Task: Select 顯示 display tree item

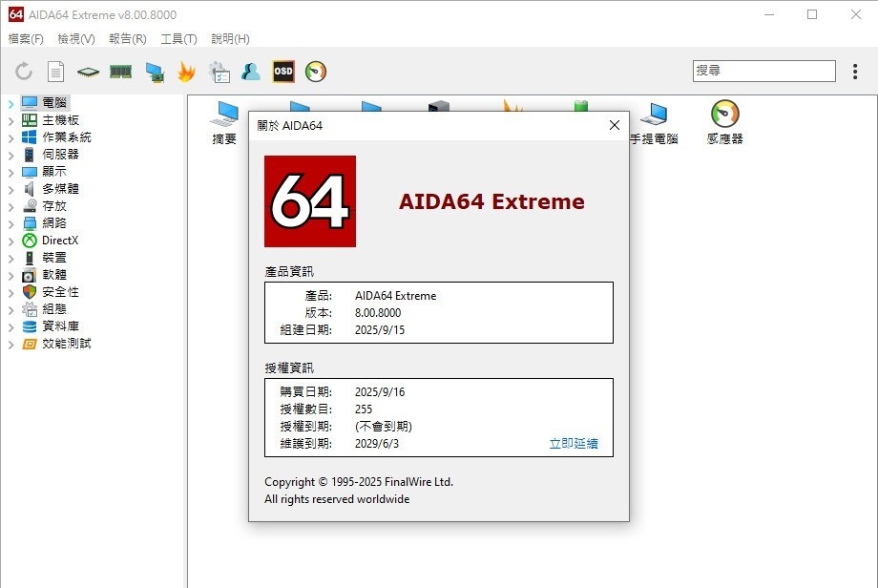Action: click(54, 172)
